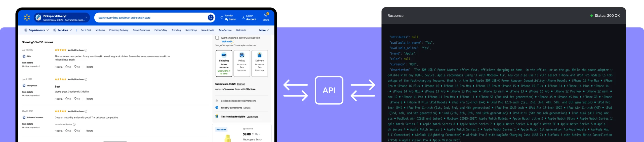Click the search magnifier button

(x=211, y=17)
